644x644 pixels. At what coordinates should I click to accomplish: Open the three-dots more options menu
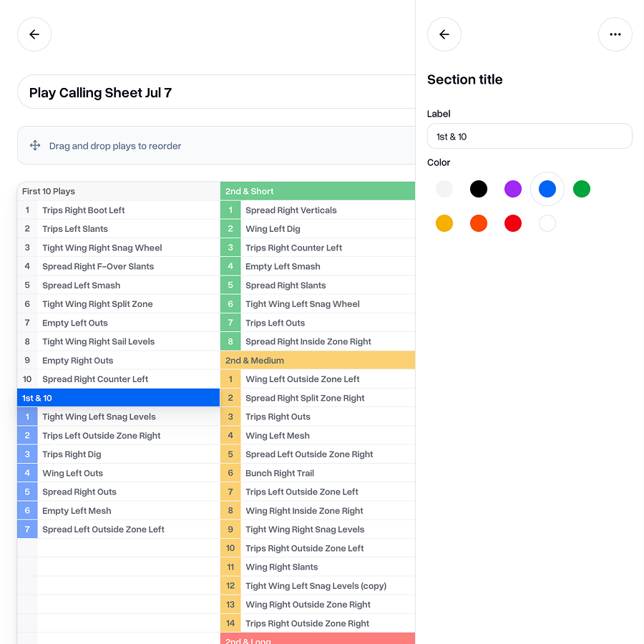(x=615, y=34)
